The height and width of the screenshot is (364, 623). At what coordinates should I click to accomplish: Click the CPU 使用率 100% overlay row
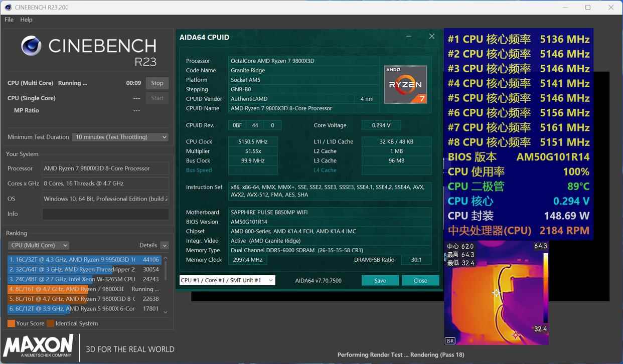[x=518, y=172]
